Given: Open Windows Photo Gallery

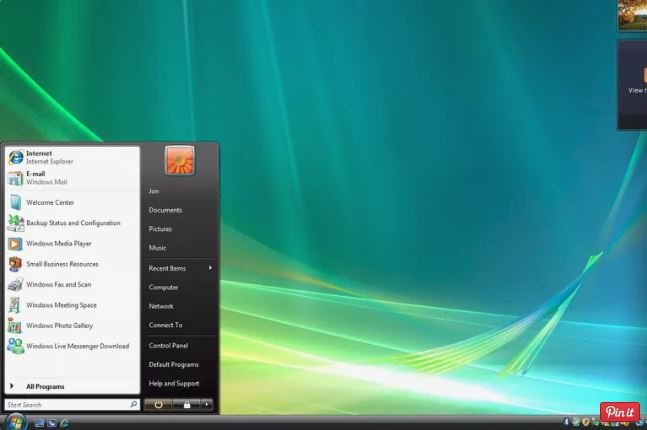Looking at the screenshot, I should pyautogui.click(x=62, y=325).
